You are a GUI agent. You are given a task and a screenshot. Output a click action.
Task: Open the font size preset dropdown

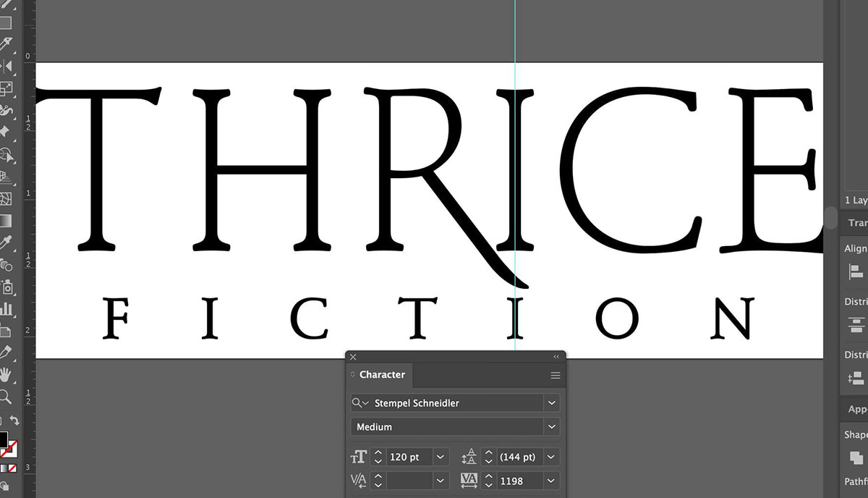441,457
